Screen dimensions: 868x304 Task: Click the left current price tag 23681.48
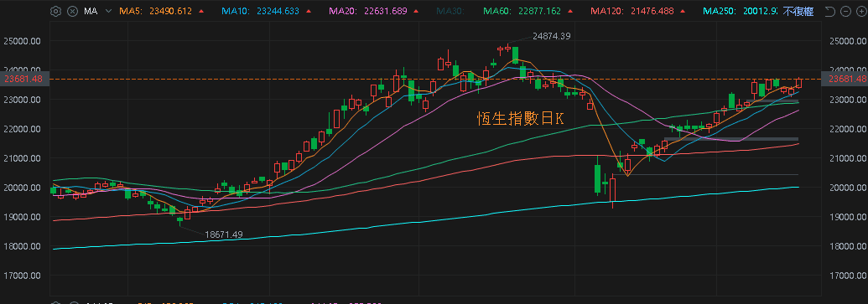[24, 79]
